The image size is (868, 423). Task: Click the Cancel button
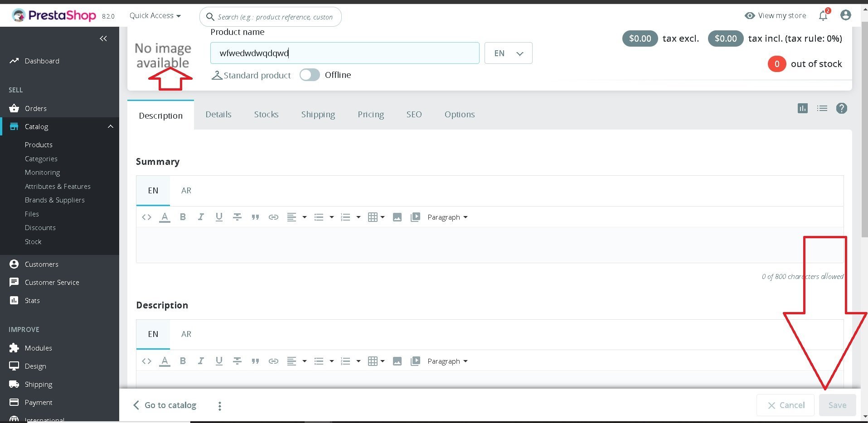point(786,405)
